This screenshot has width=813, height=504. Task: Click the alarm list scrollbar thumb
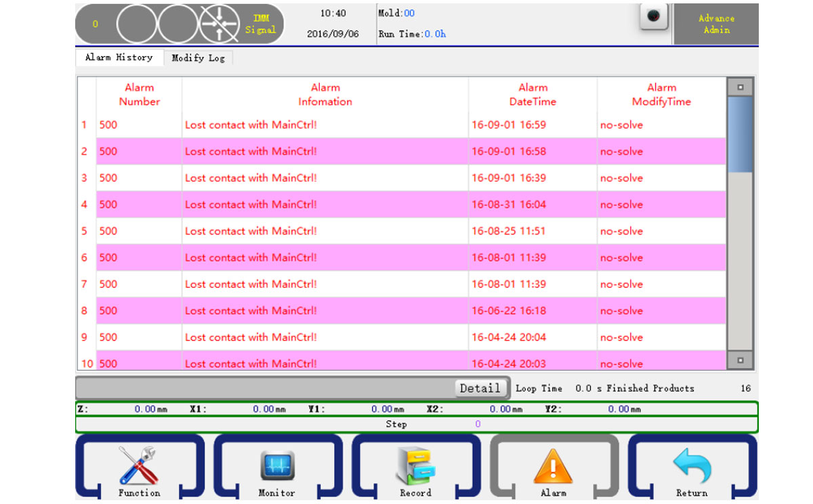point(740,133)
